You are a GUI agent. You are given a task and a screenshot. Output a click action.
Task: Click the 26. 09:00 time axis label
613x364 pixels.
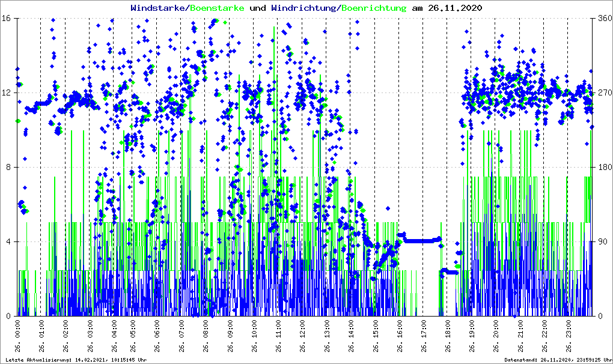pos(230,336)
